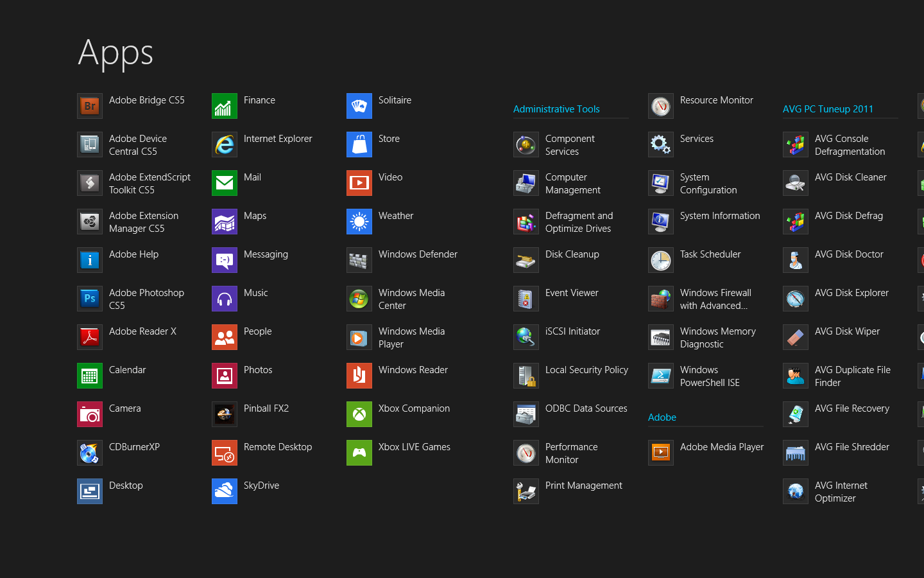Select the Administrative Tools section header

[x=556, y=109]
